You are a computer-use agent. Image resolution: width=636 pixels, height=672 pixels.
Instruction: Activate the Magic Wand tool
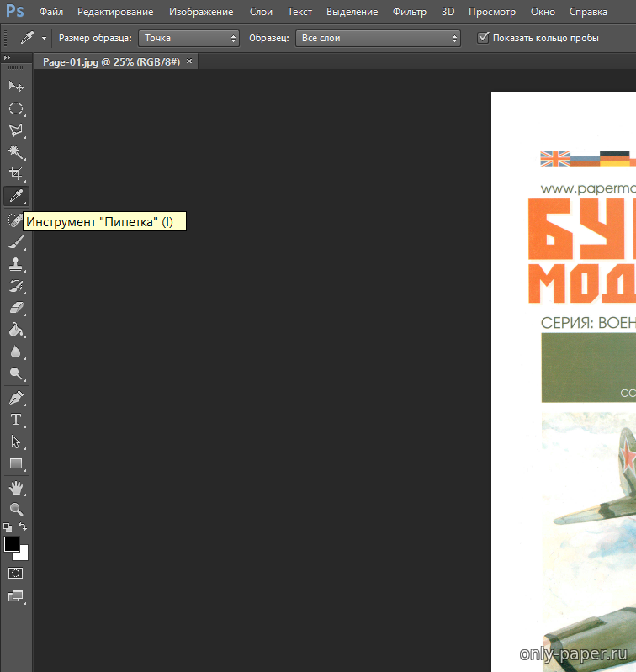tap(15, 152)
